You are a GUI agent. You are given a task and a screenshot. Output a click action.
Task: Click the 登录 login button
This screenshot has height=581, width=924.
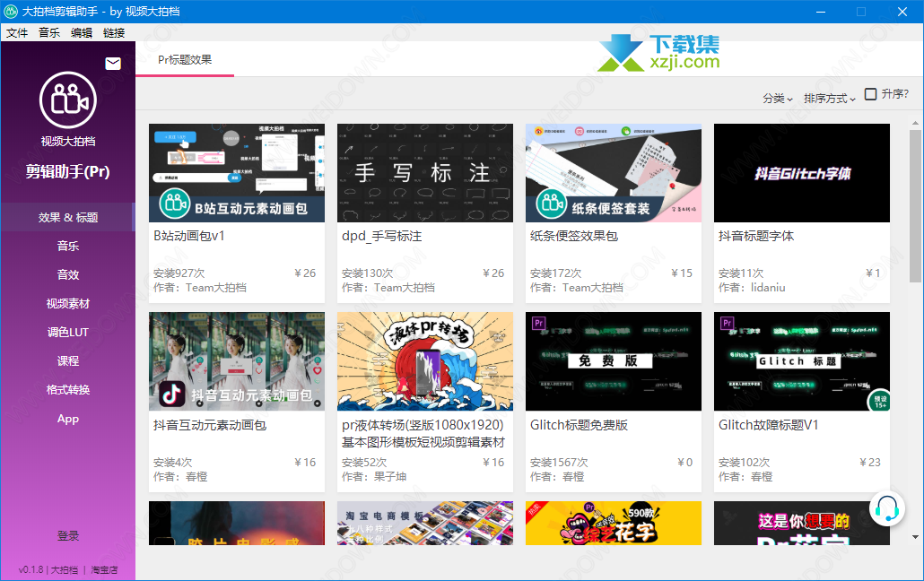tap(68, 536)
